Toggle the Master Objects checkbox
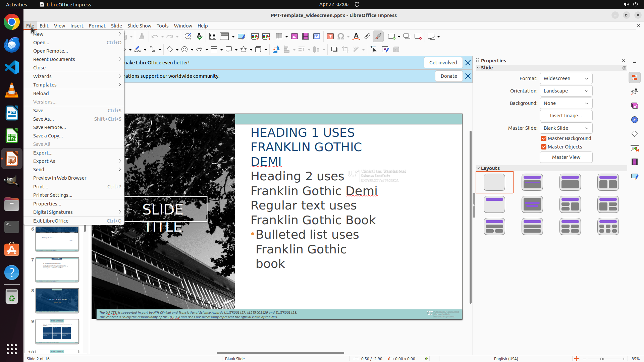The image size is (644, 362). pyautogui.click(x=544, y=147)
